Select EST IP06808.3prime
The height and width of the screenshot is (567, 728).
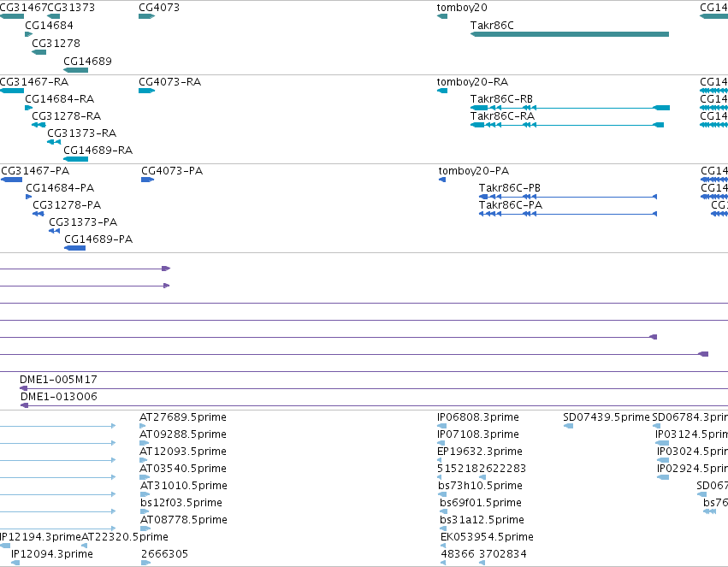[x=441, y=426]
